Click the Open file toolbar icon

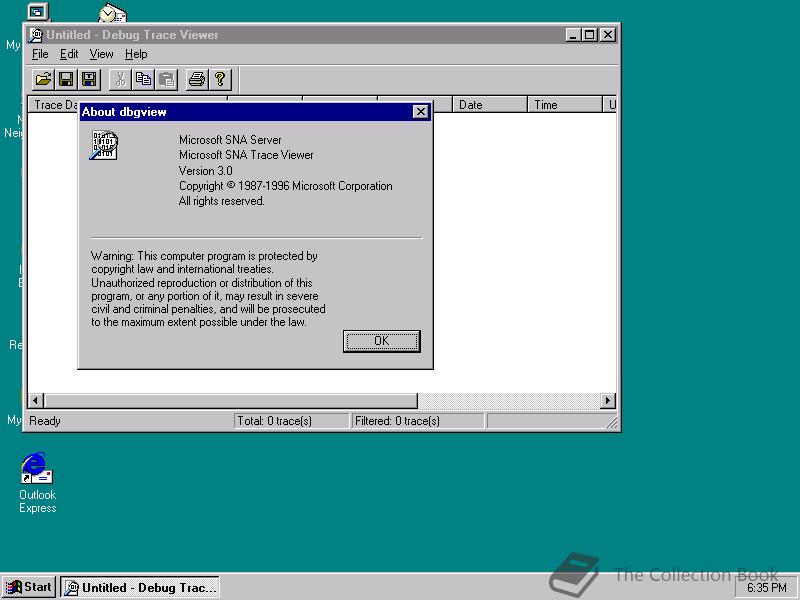[x=43, y=80]
